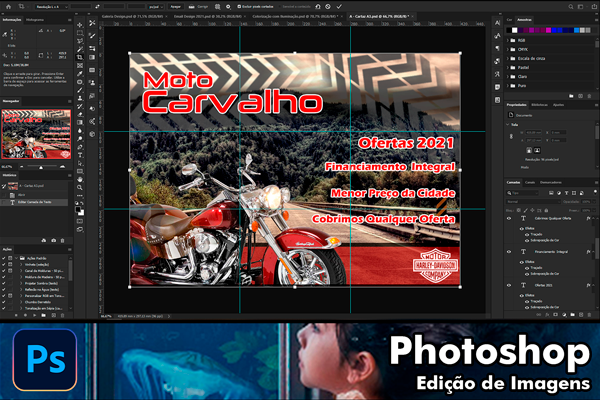Open the Bibliotecas panel tab
Viewport: 600px width, 400px height.
pyautogui.click(x=539, y=104)
